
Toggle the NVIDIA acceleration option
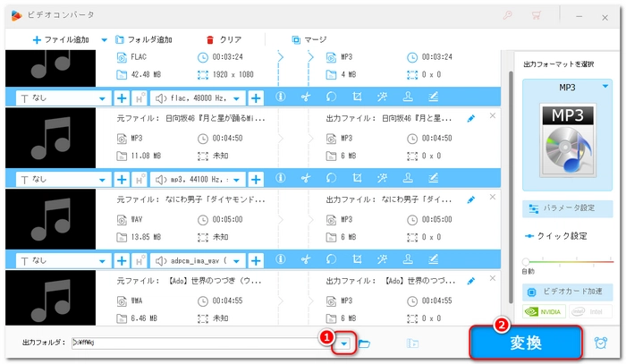coord(543,312)
